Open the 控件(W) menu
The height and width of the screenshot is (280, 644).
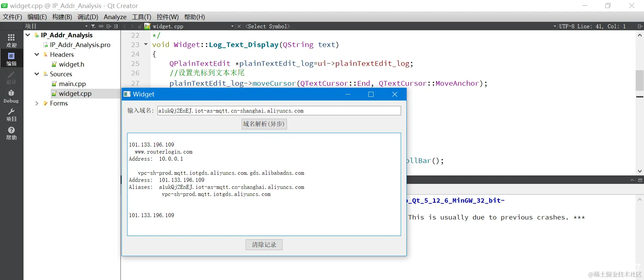167,17
